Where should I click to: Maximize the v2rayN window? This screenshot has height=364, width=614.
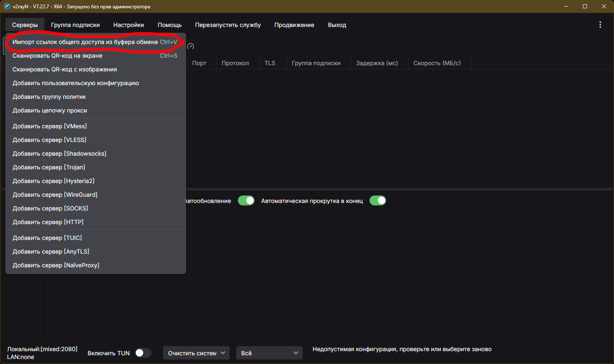click(x=585, y=6)
